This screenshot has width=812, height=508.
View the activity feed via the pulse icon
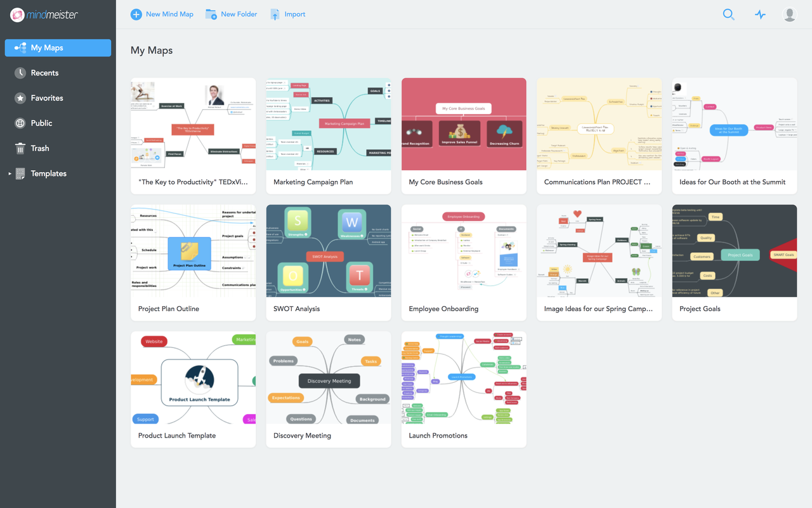click(x=760, y=14)
